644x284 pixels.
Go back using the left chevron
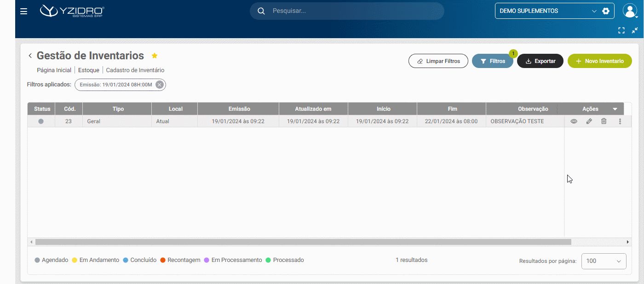30,56
